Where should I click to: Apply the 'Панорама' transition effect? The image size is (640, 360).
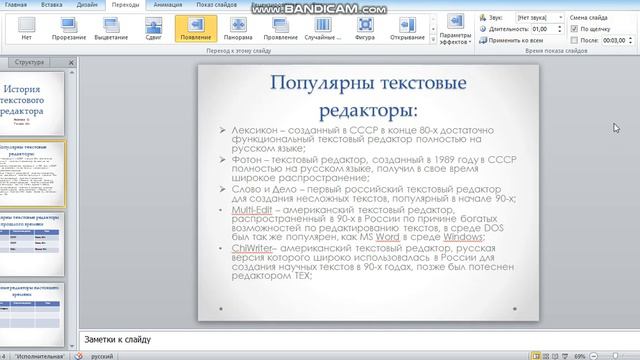click(x=238, y=29)
